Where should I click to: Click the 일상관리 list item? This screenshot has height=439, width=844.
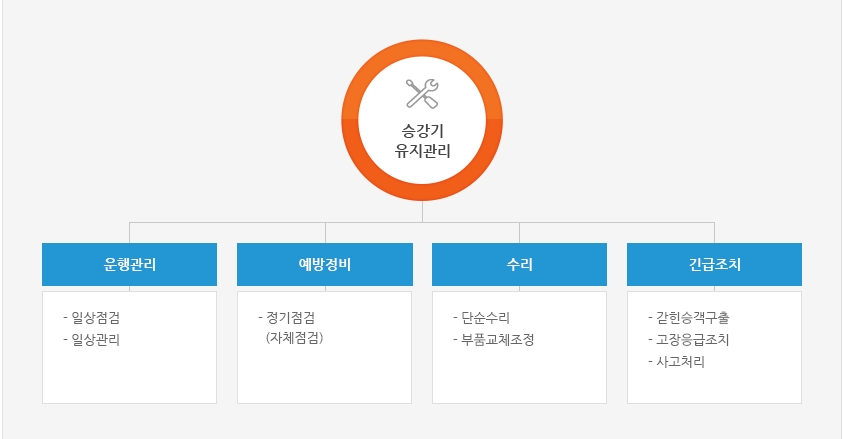pos(92,339)
